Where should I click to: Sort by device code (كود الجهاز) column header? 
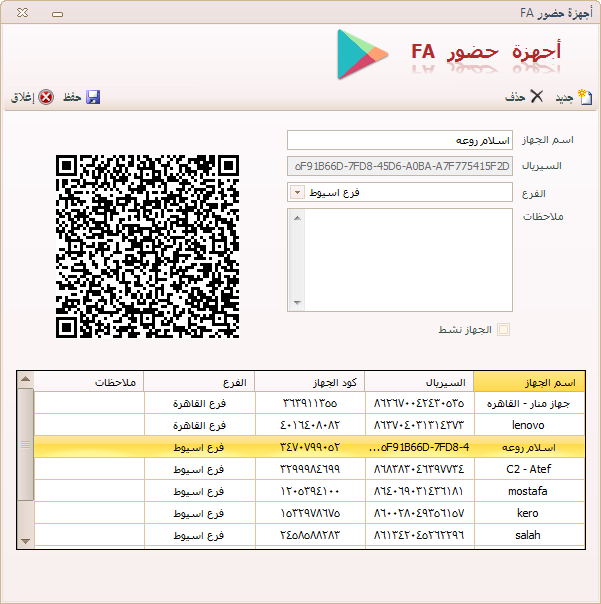point(310,382)
